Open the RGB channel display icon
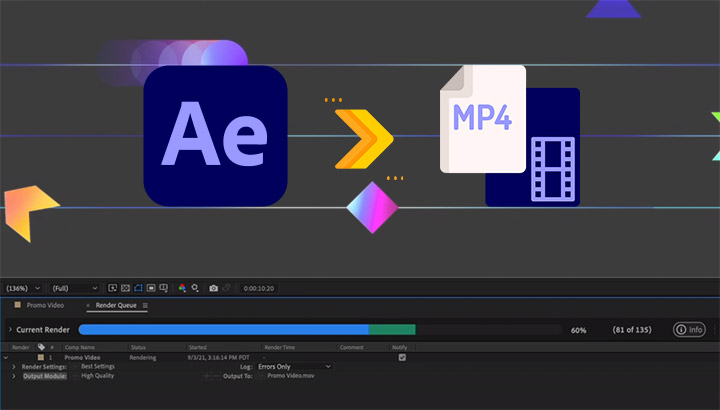Image resolution: width=720 pixels, height=410 pixels. [x=182, y=288]
